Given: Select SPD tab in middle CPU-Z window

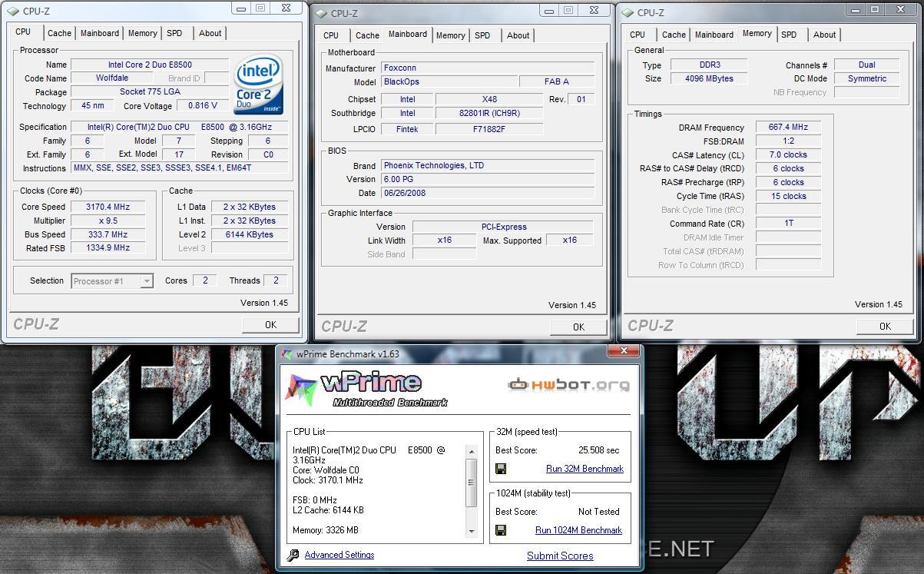Looking at the screenshot, I should click(482, 35).
